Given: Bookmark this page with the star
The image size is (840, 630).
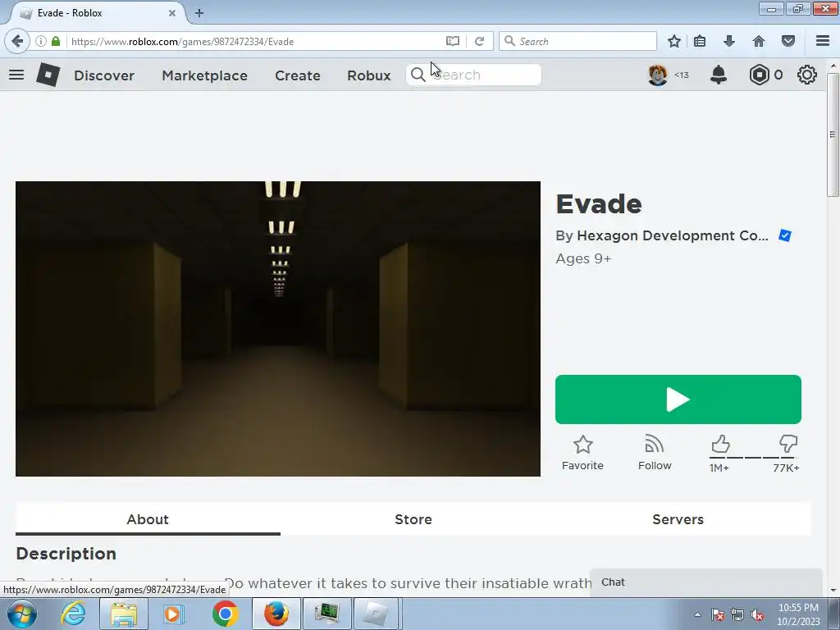Looking at the screenshot, I should [x=674, y=41].
